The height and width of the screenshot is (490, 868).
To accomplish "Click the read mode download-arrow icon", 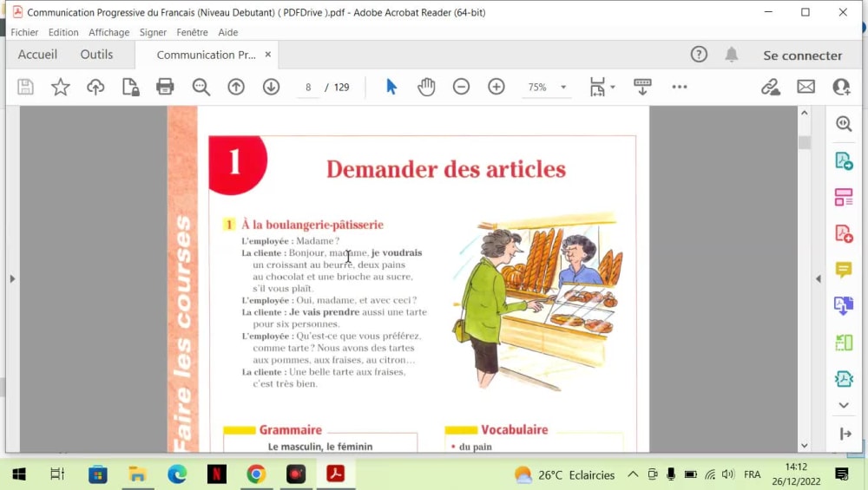I will click(642, 87).
